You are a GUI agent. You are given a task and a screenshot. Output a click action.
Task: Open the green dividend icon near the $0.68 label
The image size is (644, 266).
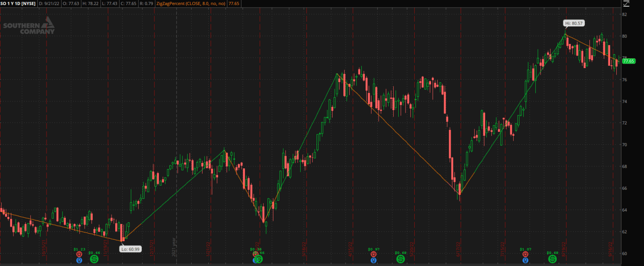point(400,258)
